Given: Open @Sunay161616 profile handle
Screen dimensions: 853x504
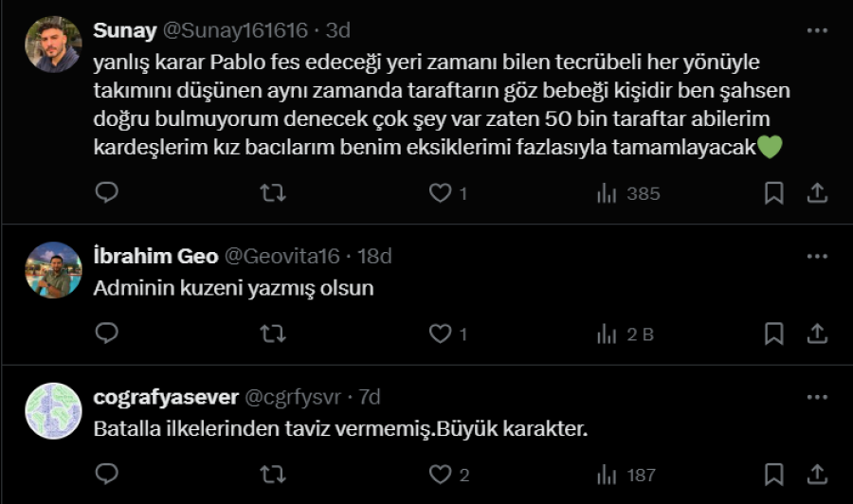Looking at the screenshot, I should pyautogui.click(x=236, y=30).
